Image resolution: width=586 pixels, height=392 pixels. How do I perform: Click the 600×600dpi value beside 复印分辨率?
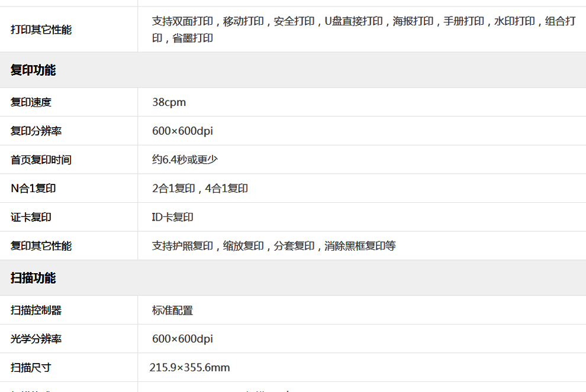click(182, 131)
